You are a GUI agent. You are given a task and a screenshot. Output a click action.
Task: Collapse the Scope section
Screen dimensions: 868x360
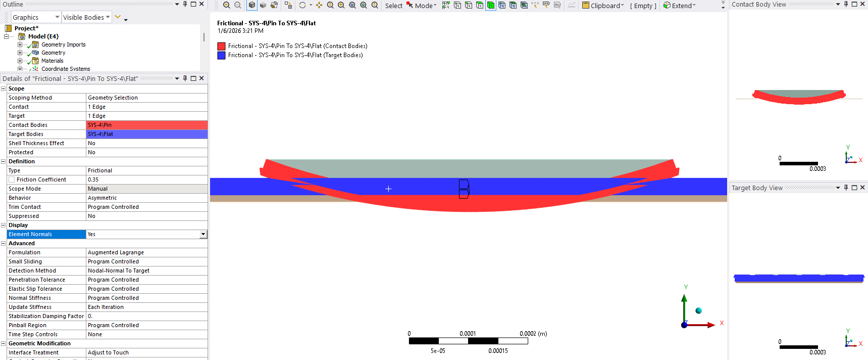pos(3,88)
